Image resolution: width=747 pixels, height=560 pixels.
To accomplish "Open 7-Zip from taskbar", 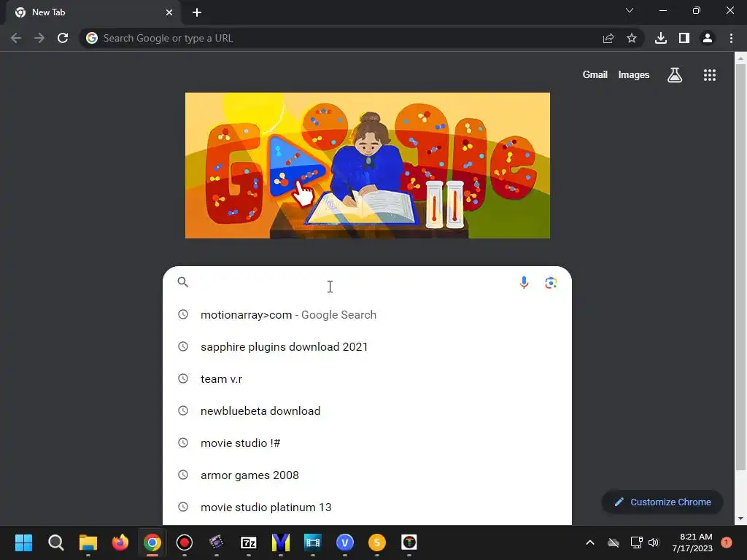I will [249, 542].
